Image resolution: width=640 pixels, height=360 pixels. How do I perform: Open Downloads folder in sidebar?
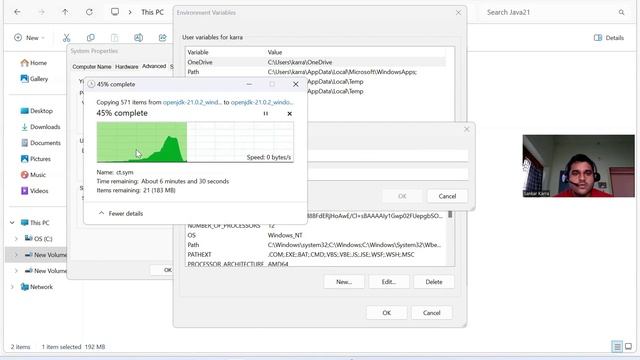[x=40, y=127]
